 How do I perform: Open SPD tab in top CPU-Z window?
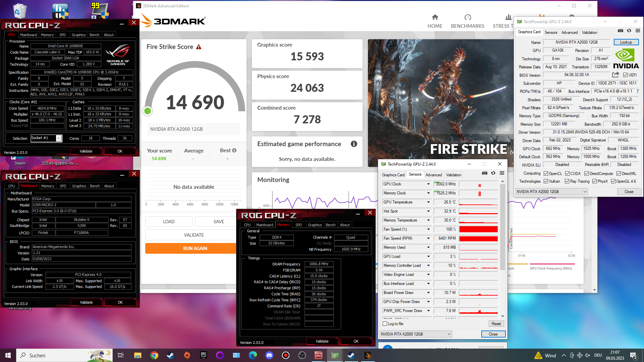pyautogui.click(x=62, y=35)
